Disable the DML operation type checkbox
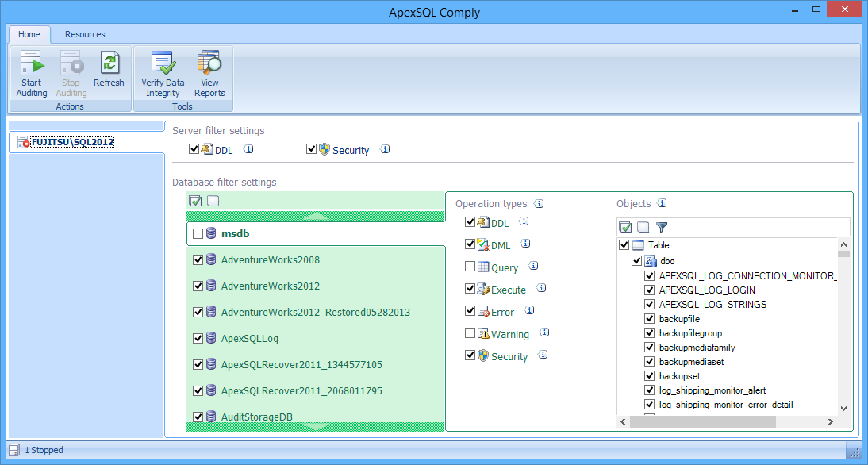Screen dimensions: 868x465 pyautogui.click(x=470, y=244)
